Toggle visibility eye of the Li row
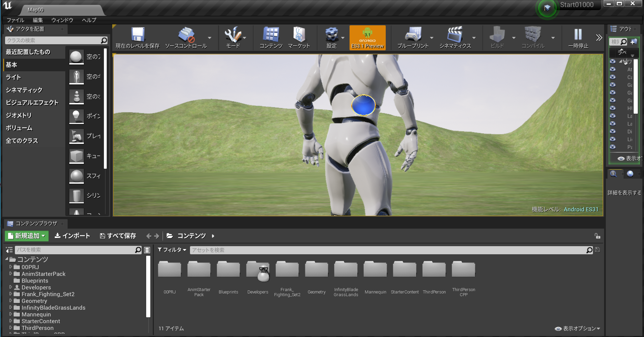 613,139
